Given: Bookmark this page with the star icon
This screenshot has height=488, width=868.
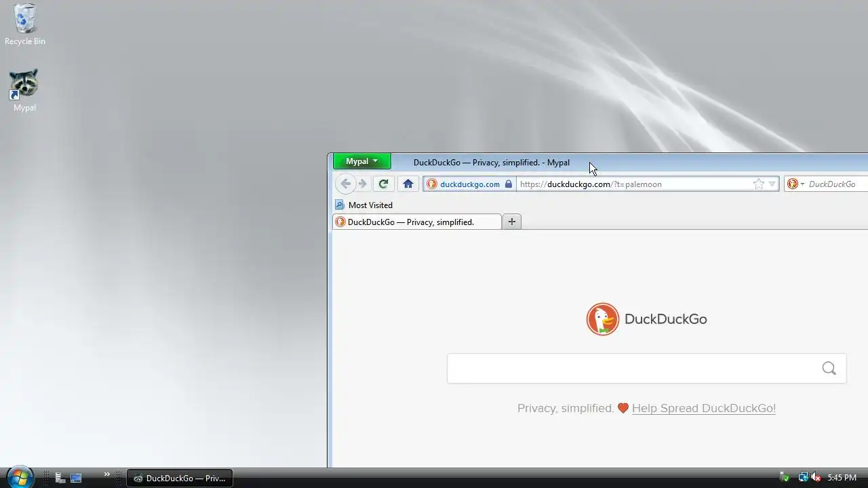Looking at the screenshot, I should pos(759,184).
